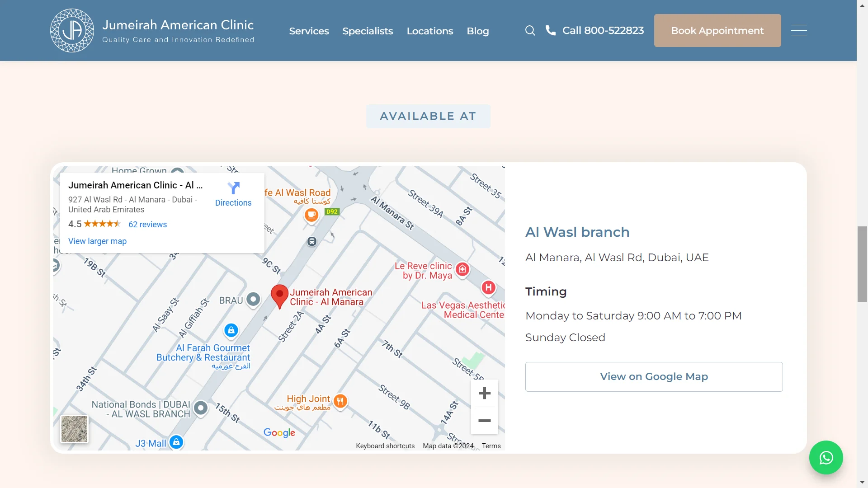
Task: Click Las Vegas Aesthetic Medical Center label
Action: pyautogui.click(x=463, y=310)
